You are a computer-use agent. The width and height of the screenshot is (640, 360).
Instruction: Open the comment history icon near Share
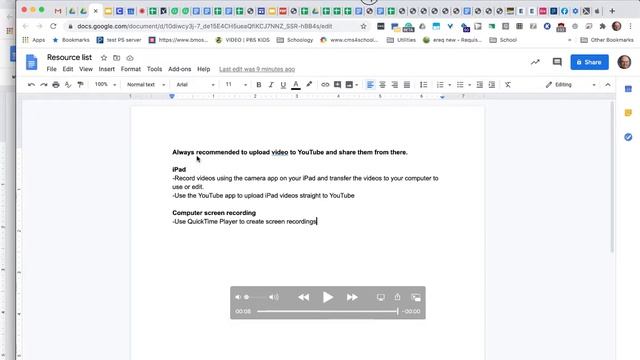[x=557, y=62]
